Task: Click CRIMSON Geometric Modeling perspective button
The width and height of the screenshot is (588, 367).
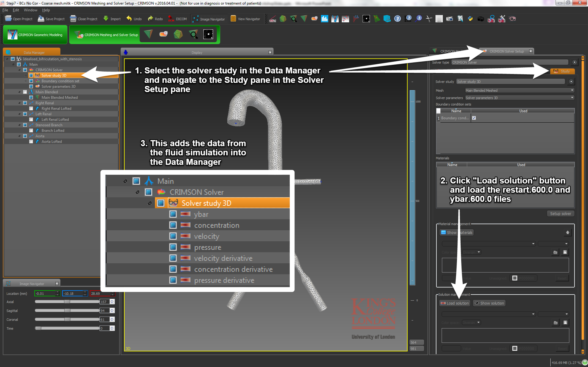Action: [35, 35]
